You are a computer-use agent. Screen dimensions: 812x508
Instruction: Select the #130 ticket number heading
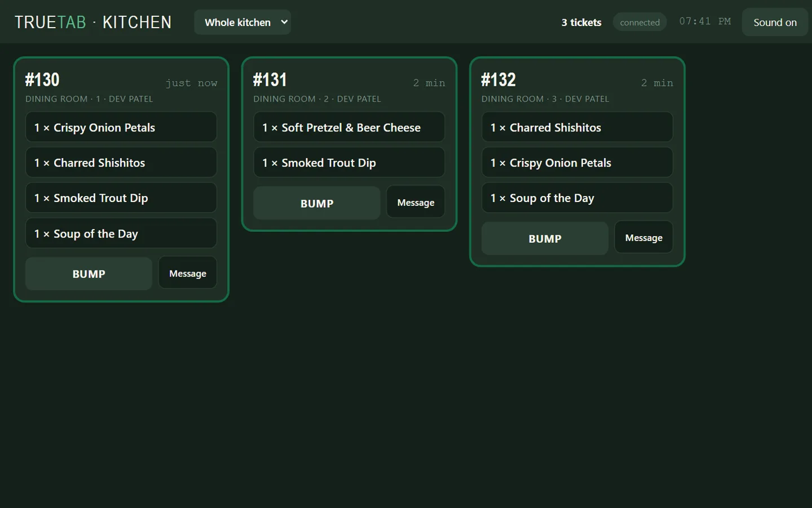click(x=42, y=80)
